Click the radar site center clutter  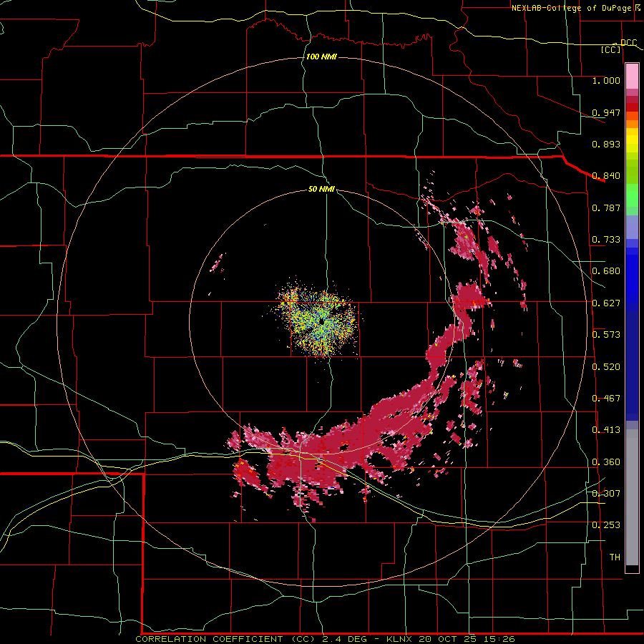(x=321, y=323)
